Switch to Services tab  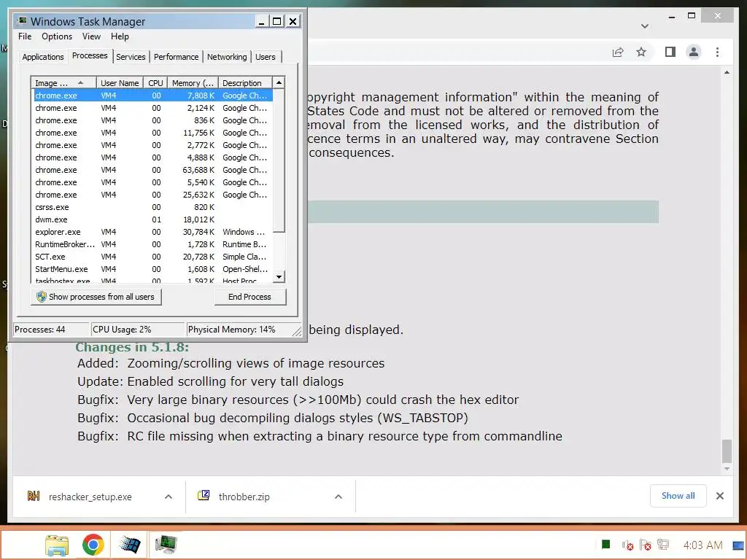click(131, 57)
